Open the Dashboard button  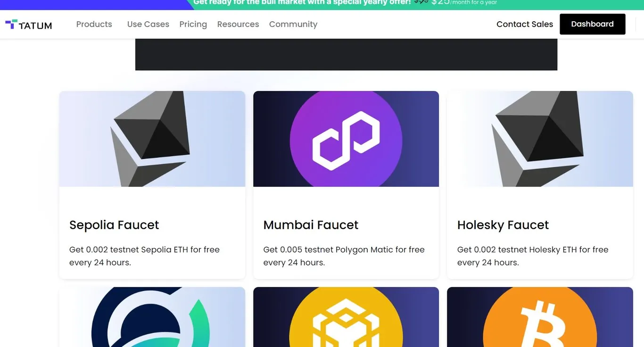click(x=593, y=24)
